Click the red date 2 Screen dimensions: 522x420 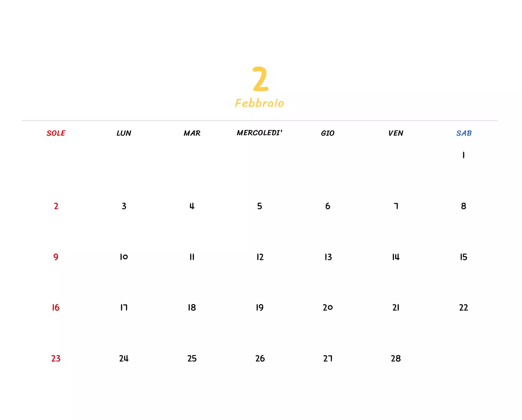tap(56, 206)
